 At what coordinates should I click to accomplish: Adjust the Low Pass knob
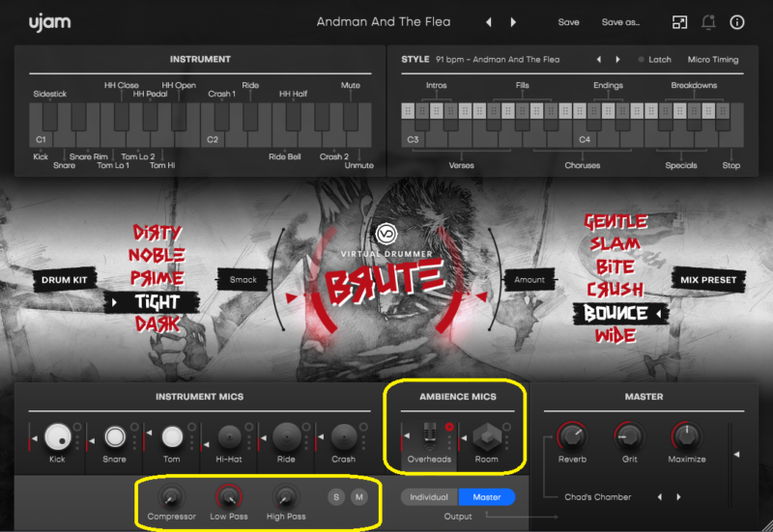coord(229,497)
